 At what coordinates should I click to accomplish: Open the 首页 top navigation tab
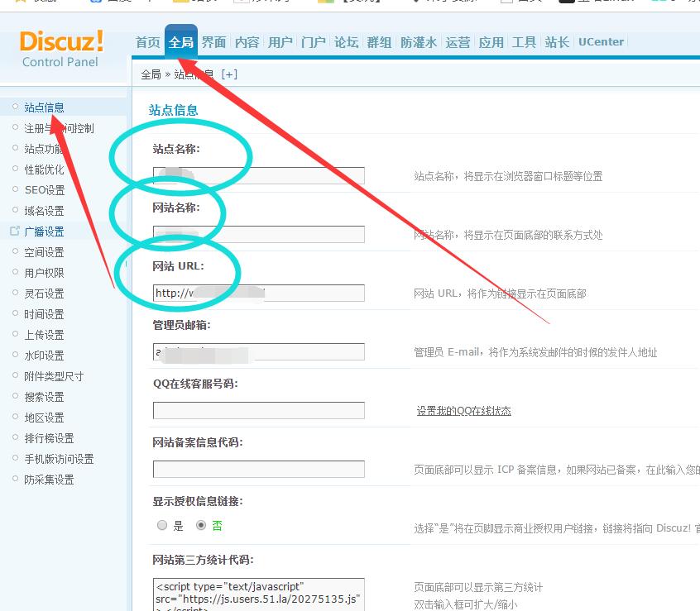(148, 42)
